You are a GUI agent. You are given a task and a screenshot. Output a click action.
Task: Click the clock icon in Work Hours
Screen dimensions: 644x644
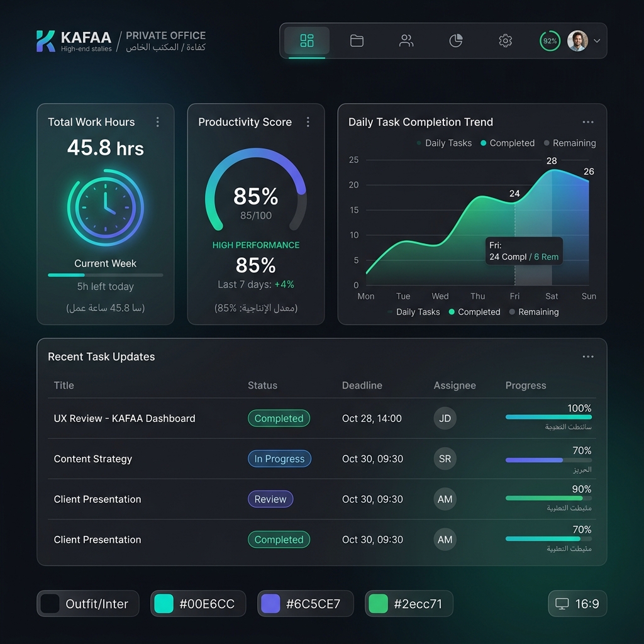pos(106,208)
